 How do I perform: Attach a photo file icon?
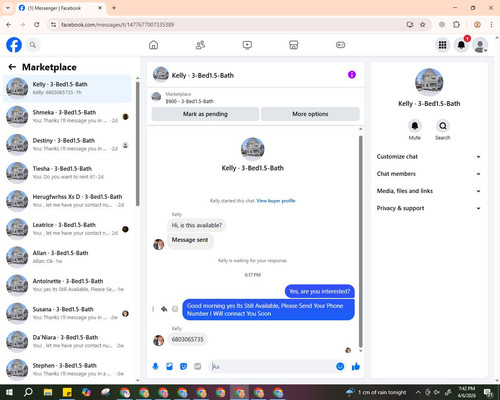(x=169, y=367)
